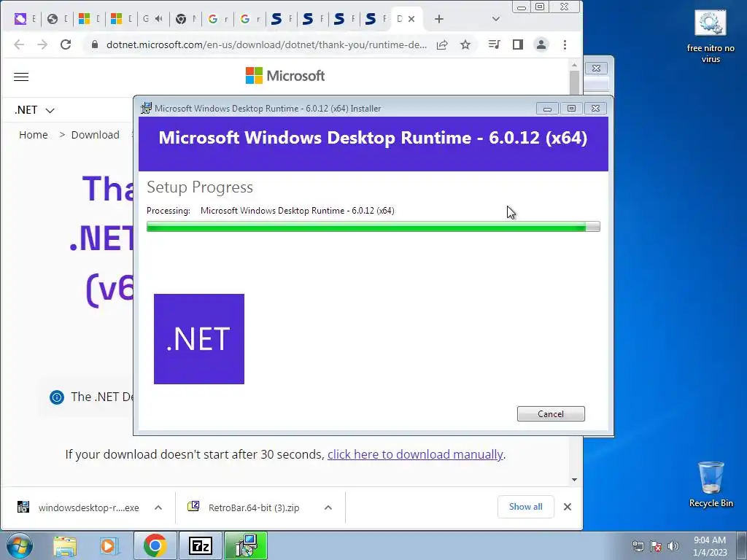Switch to the tab with the Chrome icon
Screen dimensions: 747x560
tap(185, 19)
